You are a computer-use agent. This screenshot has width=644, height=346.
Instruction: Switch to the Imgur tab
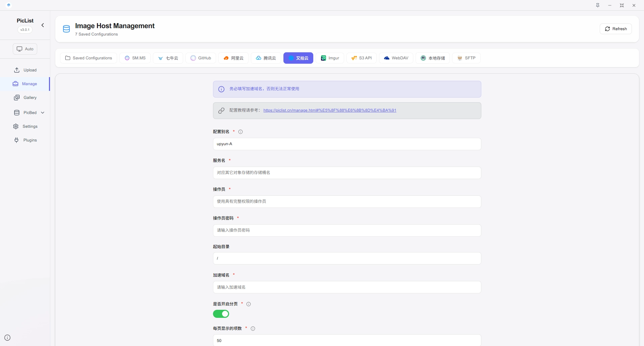pyautogui.click(x=330, y=58)
